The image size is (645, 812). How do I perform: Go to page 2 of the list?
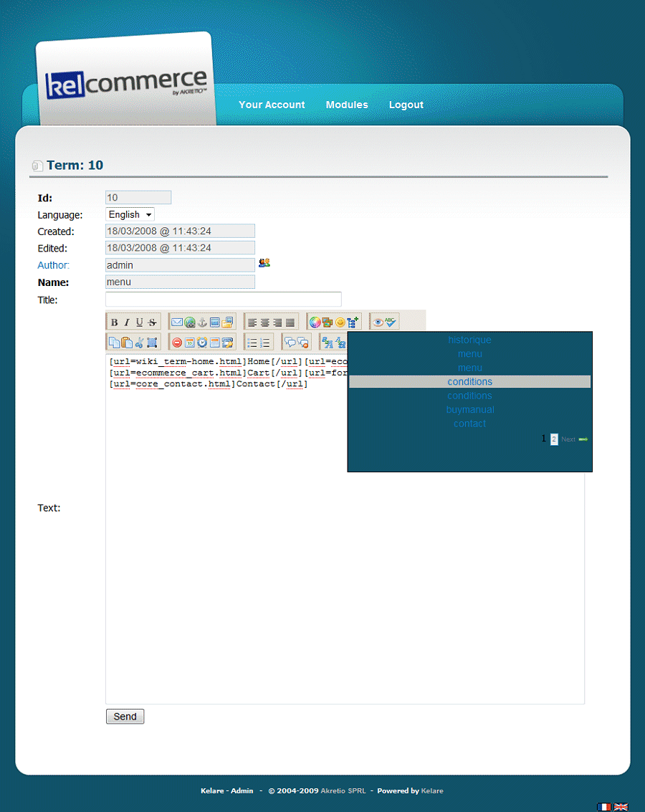click(554, 439)
